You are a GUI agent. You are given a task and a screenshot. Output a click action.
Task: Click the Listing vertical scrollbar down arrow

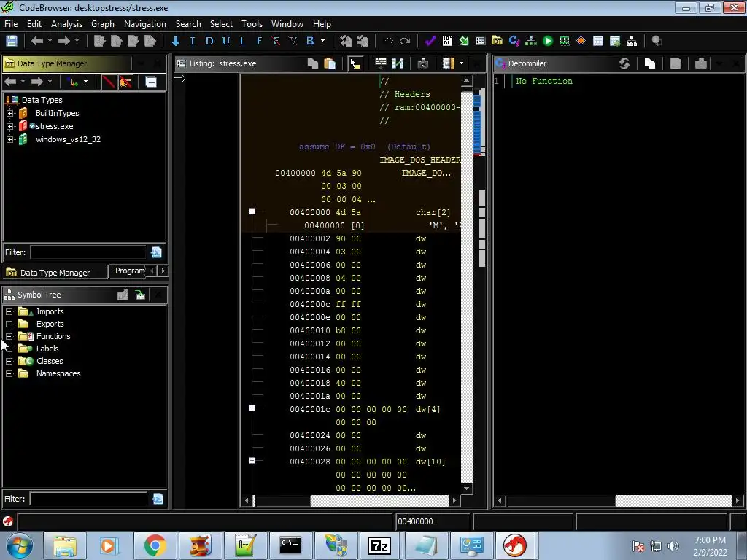(x=466, y=488)
